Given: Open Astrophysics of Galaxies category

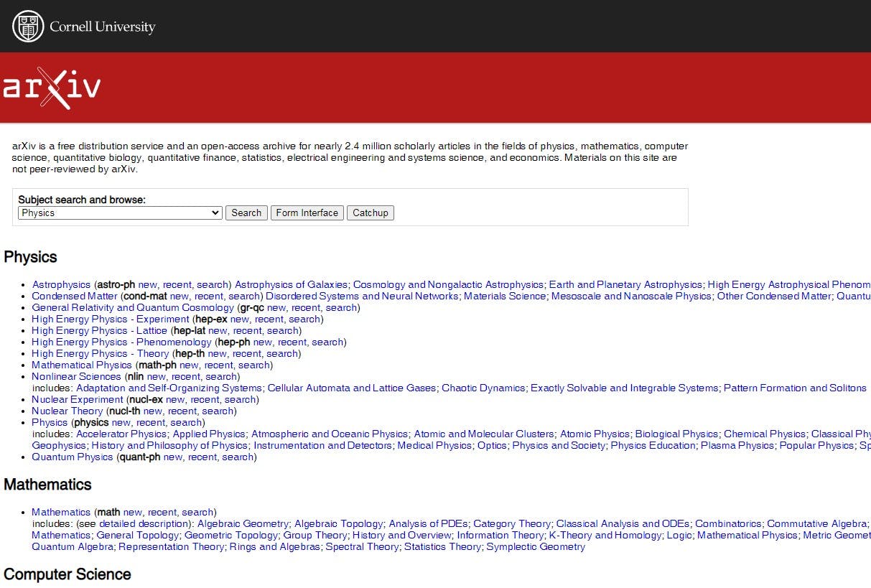Looking at the screenshot, I should point(291,285).
